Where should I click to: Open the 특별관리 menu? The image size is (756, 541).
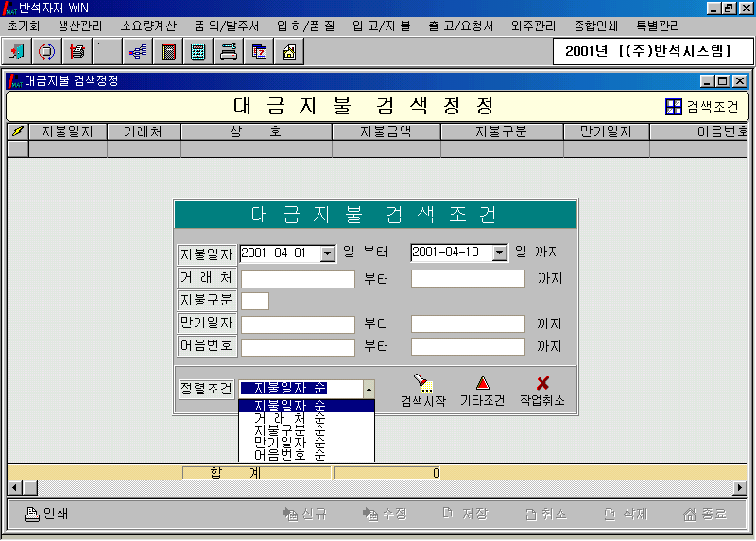658,26
